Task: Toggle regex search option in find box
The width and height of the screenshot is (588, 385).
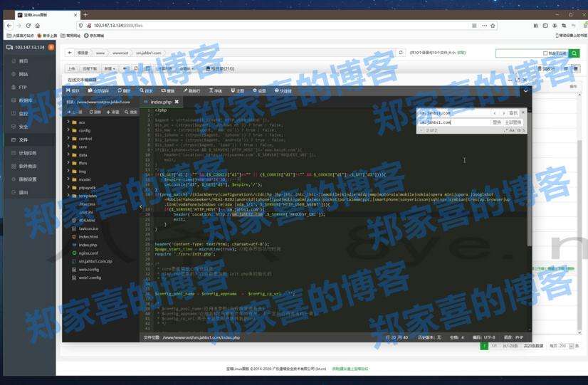Action: click(505, 130)
